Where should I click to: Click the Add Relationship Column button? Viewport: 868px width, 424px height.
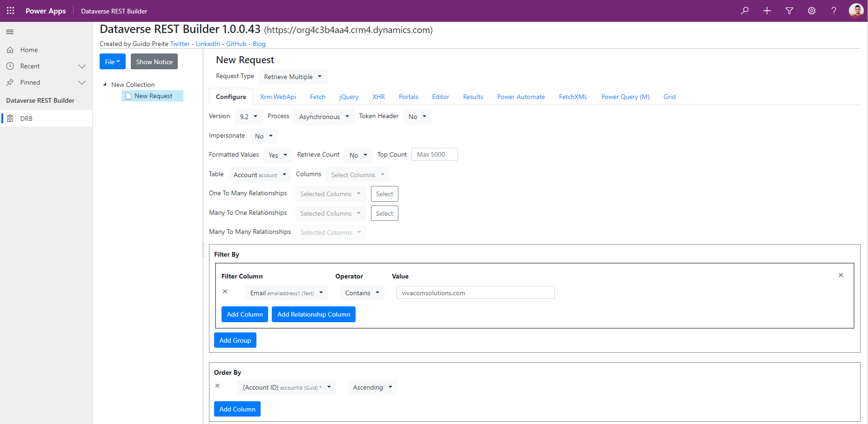click(x=313, y=314)
